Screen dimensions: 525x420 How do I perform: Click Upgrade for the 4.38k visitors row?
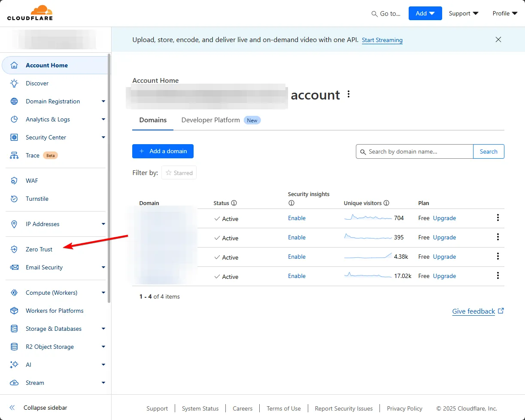point(444,257)
